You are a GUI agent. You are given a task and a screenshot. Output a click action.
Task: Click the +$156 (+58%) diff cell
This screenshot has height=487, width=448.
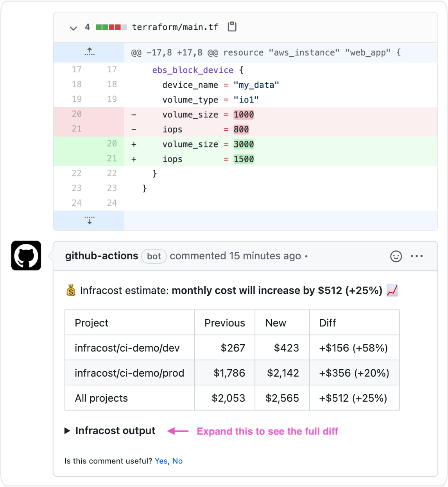tap(355, 348)
